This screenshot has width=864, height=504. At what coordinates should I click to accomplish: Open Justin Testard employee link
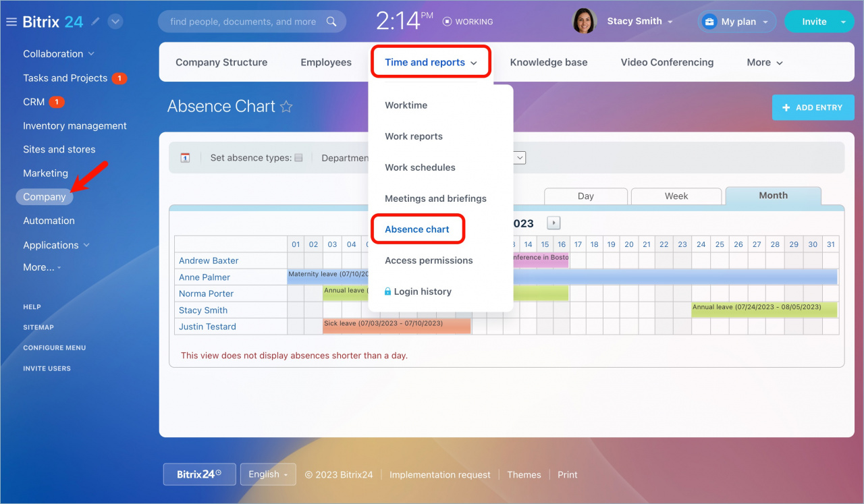click(207, 327)
